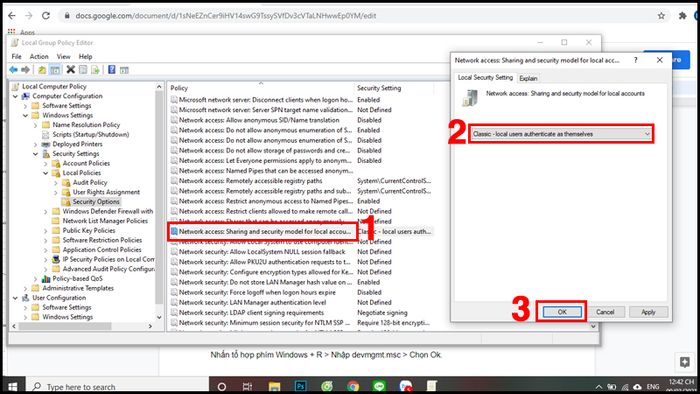Click the Up one level folder icon
The image size is (700, 394).
point(42,70)
